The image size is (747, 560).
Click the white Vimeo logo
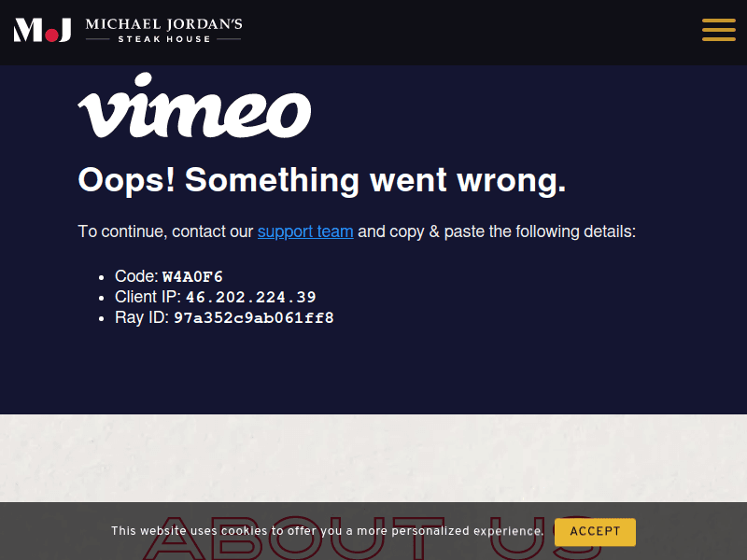point(194,105)
